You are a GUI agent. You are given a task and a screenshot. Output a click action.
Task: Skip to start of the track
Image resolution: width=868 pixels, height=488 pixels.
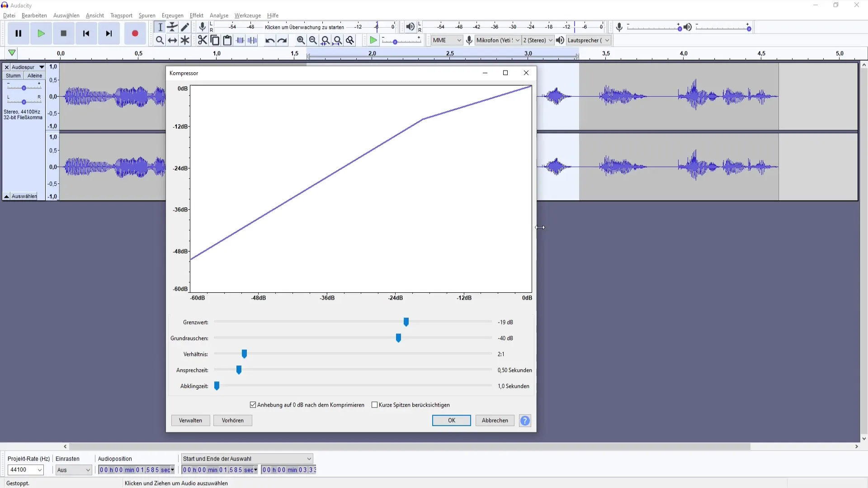point(86,33)
